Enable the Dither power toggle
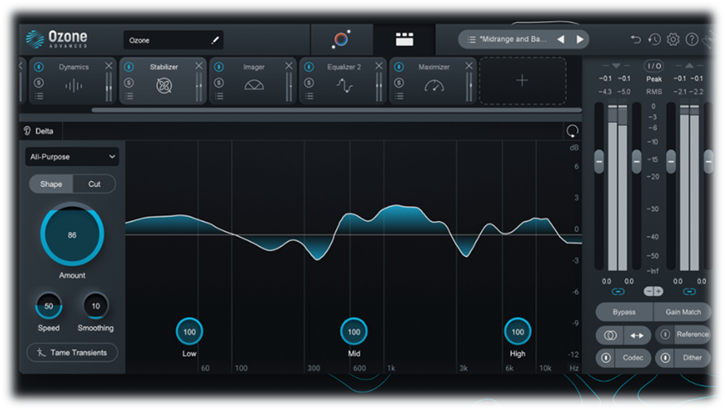Screen dimensions: 725x410 click(665, 358)
